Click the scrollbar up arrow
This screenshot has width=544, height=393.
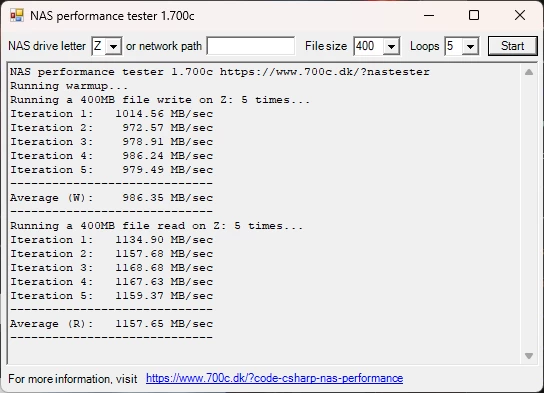pyautogui.click(x=529, y=72)
